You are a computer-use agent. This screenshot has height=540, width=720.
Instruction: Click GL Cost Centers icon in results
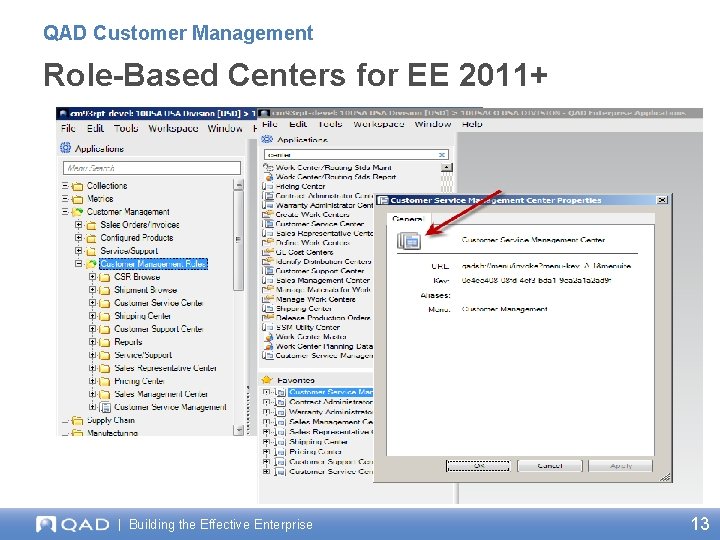[268, 252]
